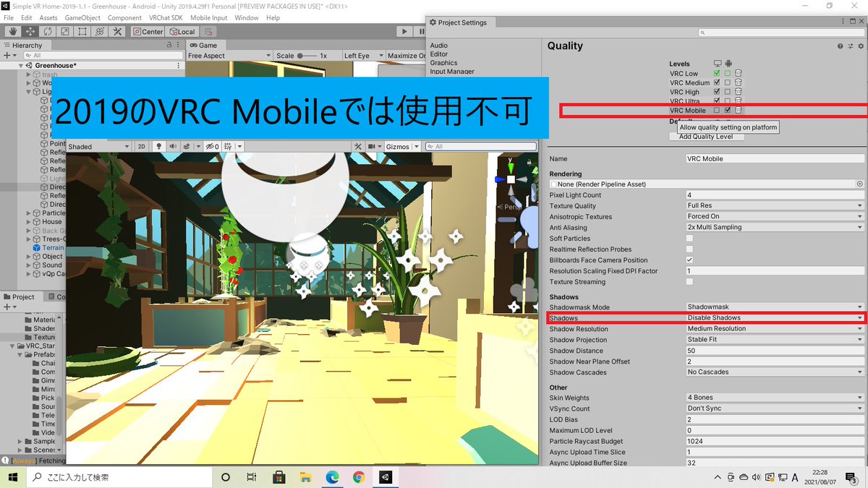
Task: Select the Move tool
Action: [x=30, y=32]
